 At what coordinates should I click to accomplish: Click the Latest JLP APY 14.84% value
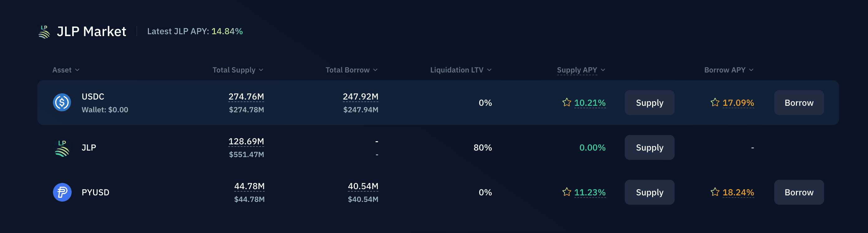tap(227, 31)
